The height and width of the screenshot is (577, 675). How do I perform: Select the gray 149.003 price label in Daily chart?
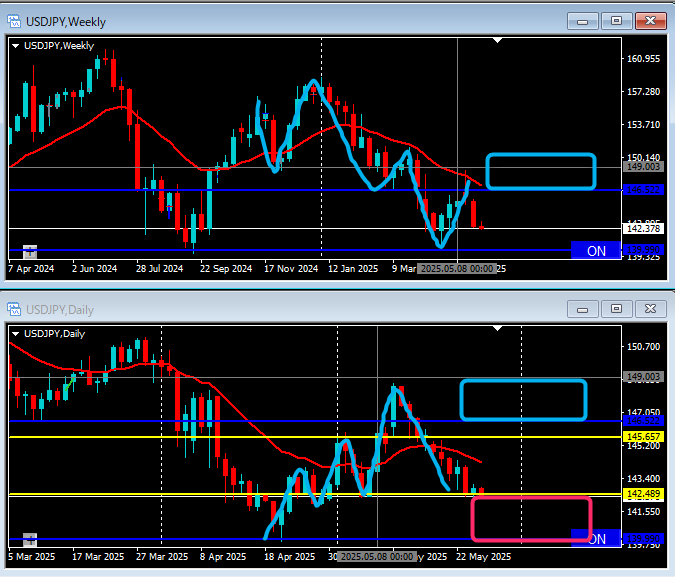(643, 377)
